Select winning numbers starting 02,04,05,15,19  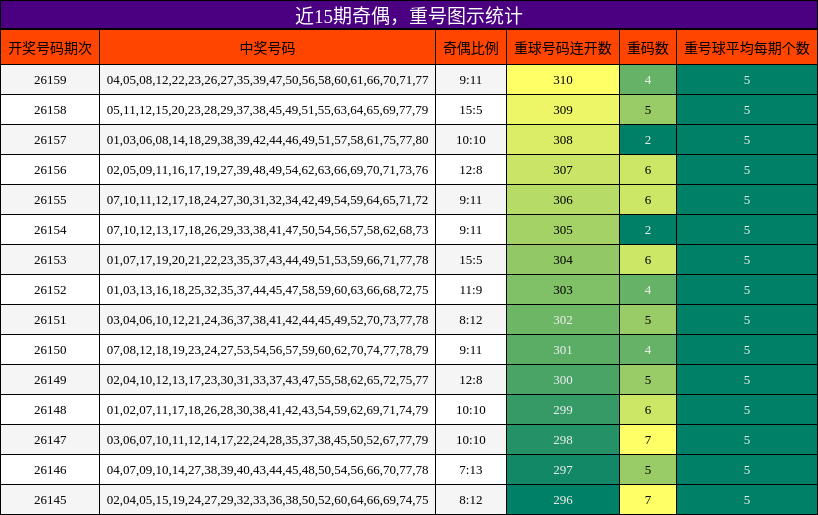point(268,500)
